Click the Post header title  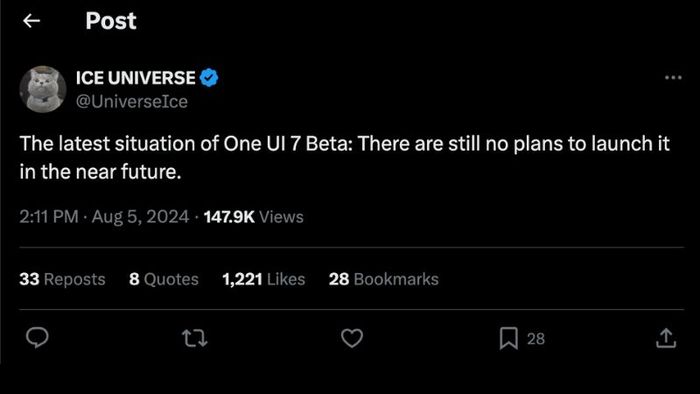[x=111, y=21]
